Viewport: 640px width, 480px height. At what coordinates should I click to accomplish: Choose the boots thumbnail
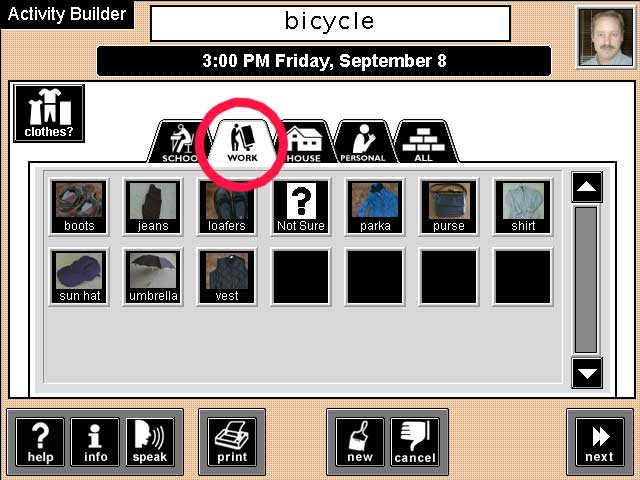[79, 207]
